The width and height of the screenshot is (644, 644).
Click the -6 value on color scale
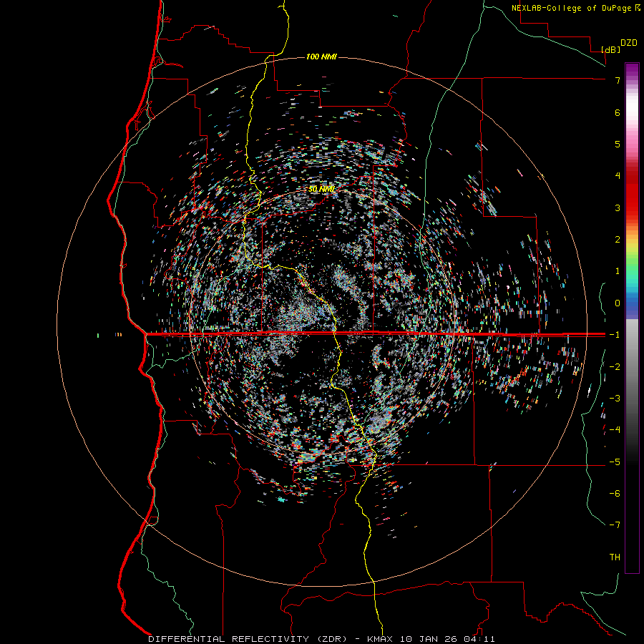point(615,494)
